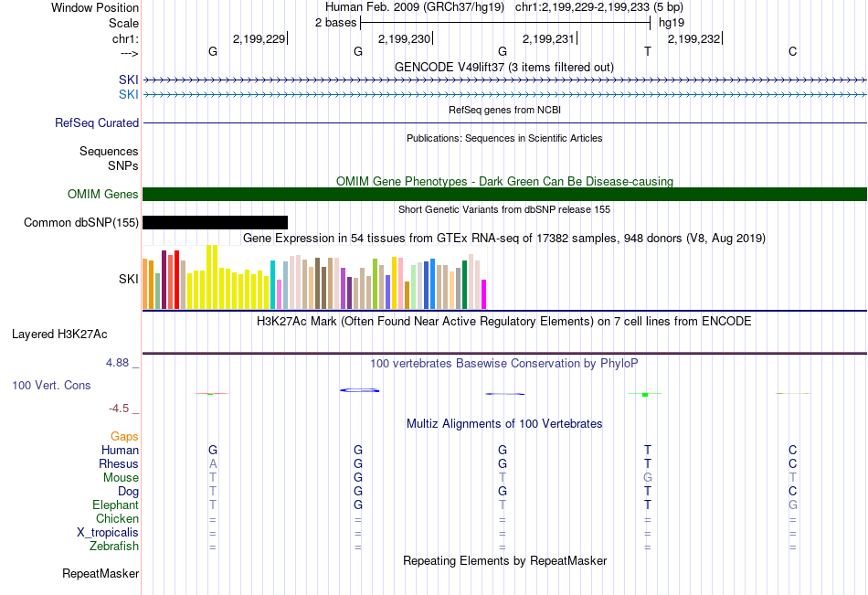Click the OMIM Gene Phenotypes green title

(x=505, y=181)
